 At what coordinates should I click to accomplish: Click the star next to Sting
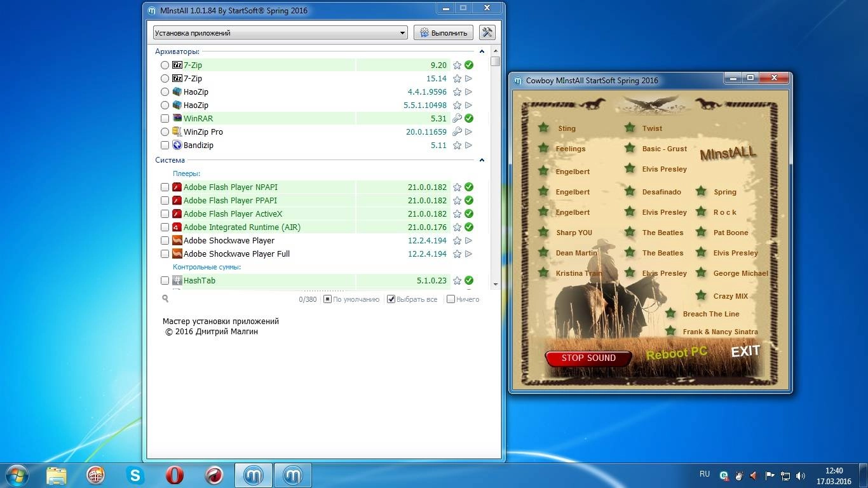click(x=543, y=128)
